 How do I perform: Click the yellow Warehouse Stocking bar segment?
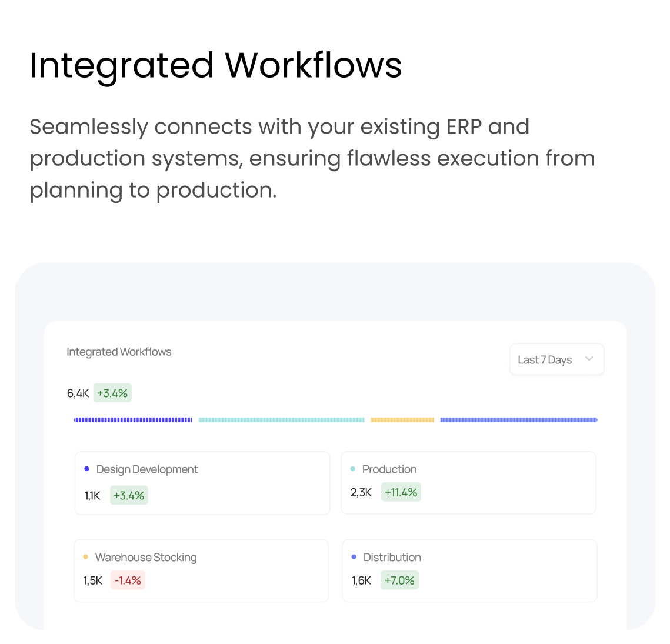[402, 420]
